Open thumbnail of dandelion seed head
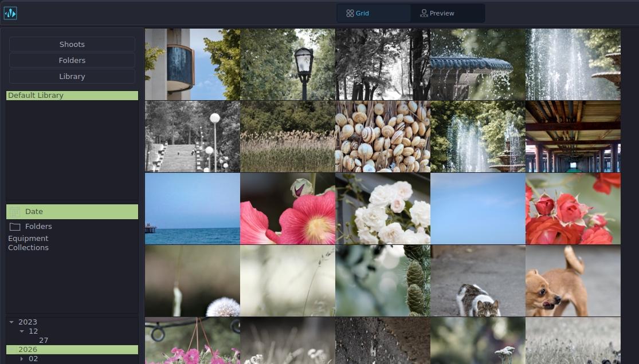The height and width of the screenshot is (364, 639). (x=193, y=281)
